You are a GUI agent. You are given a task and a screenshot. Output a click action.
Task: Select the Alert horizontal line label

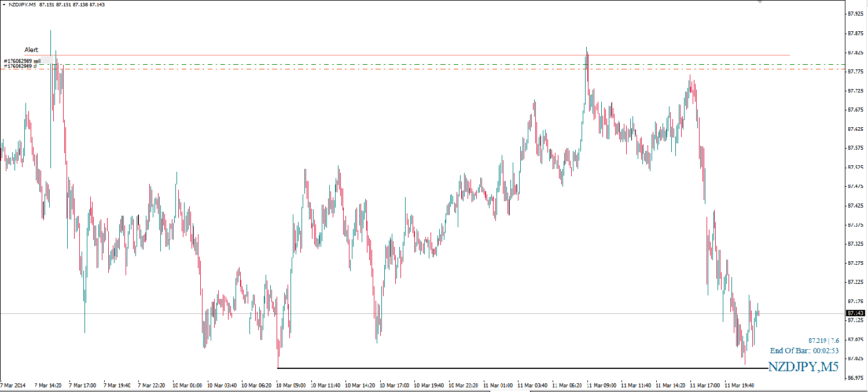(x=31, y=50)
